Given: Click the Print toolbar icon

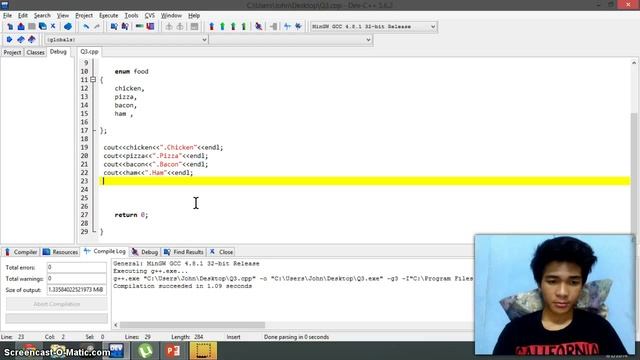Looking at the screenshot, I should [x=68, y=27].
